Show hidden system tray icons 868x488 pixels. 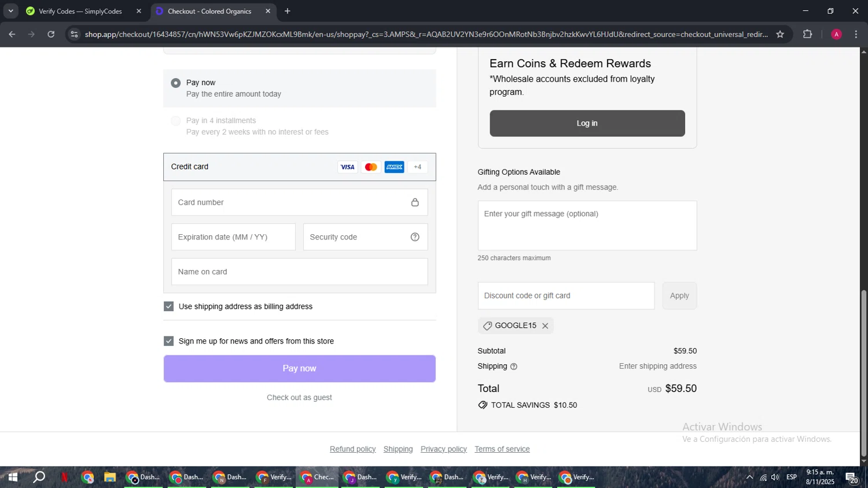tap(749, 478)
